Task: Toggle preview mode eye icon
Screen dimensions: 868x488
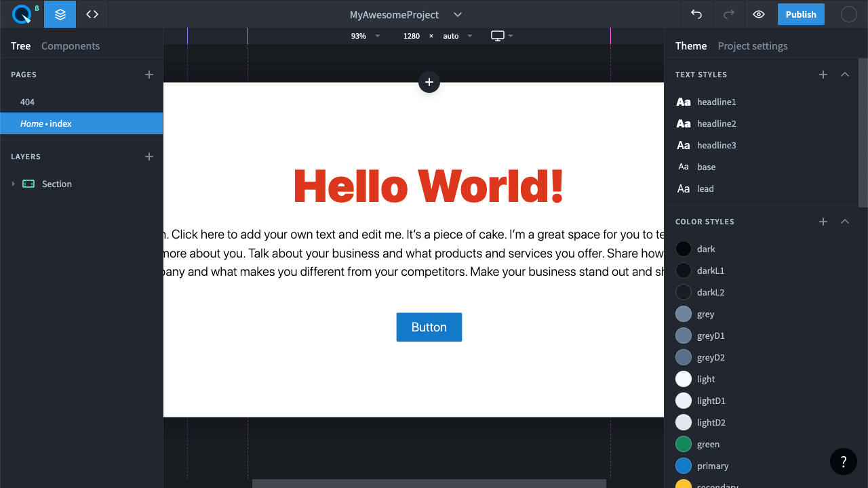Action: coord(759,14)
